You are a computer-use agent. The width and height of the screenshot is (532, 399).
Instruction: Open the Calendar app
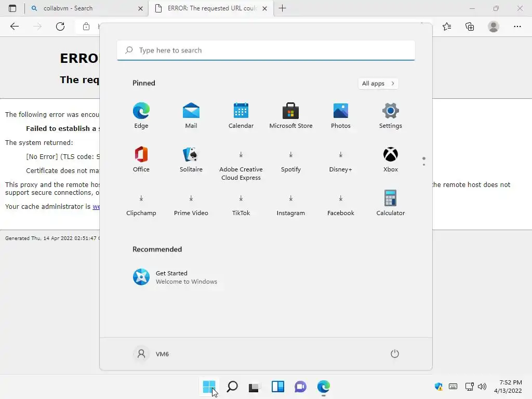pyautogui.click(x=241, y=115)
